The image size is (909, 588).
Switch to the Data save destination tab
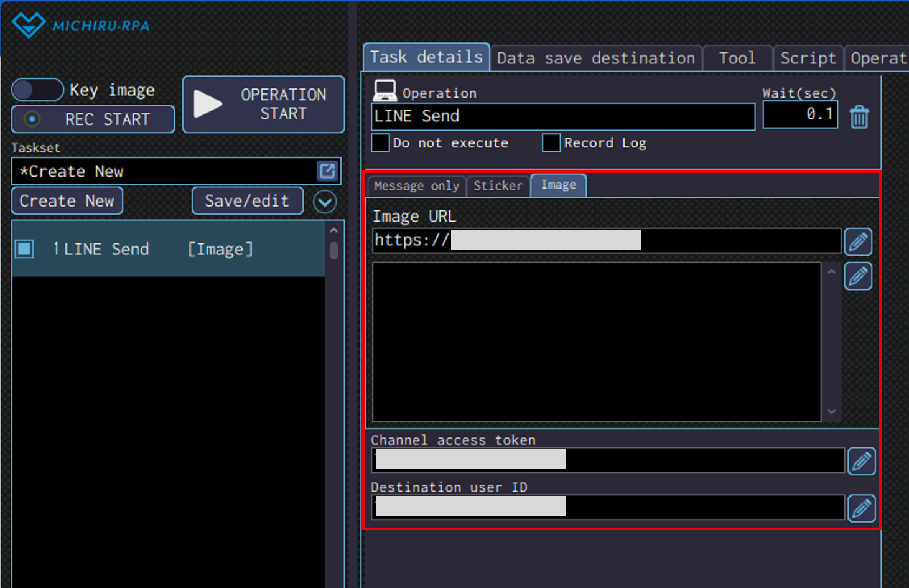[x=595, y=58]
